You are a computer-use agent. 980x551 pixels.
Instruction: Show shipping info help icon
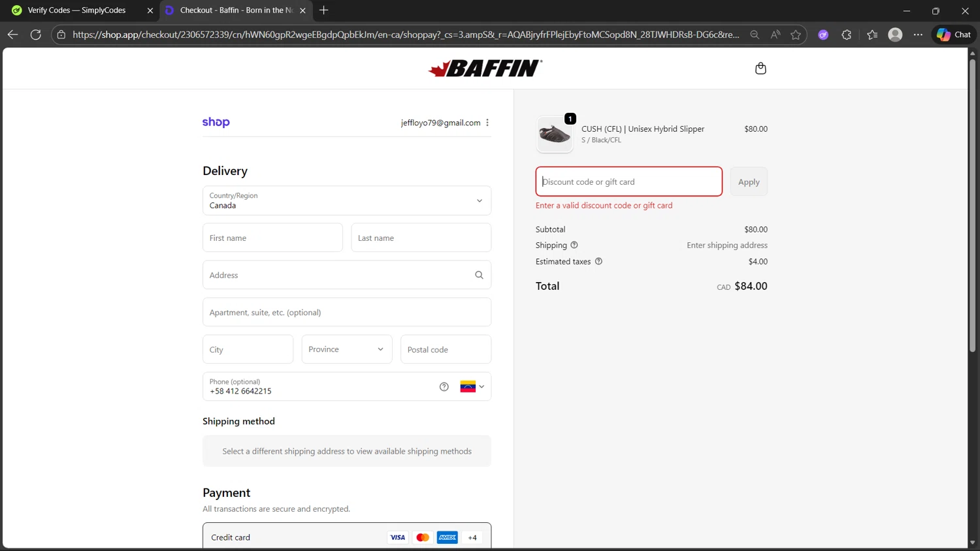click(x=574, y=245)
